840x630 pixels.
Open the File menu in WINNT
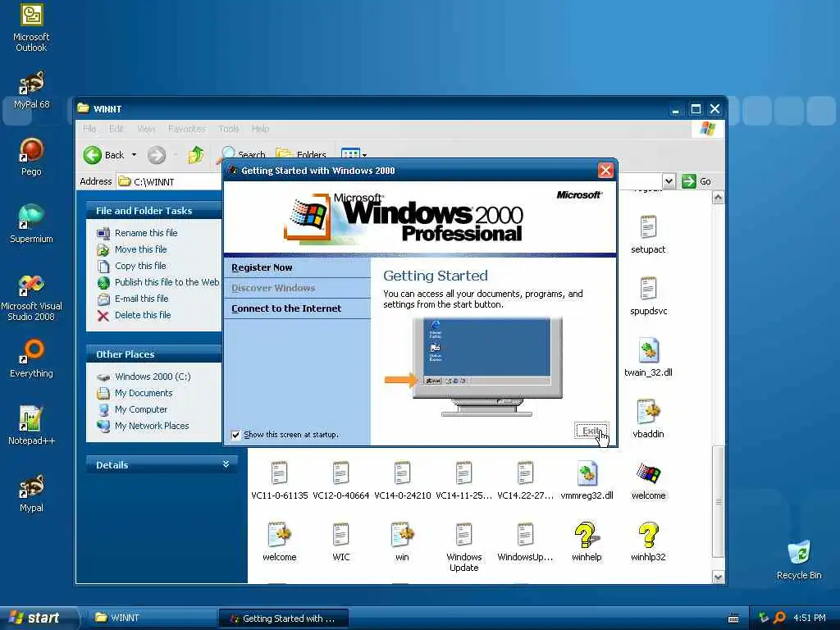coord(89,129)
